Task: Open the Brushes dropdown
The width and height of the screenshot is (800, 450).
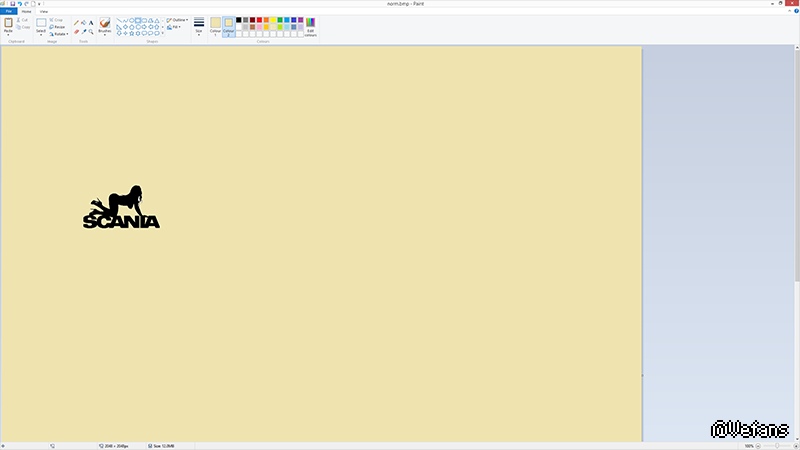Action: tap(105, 25)
